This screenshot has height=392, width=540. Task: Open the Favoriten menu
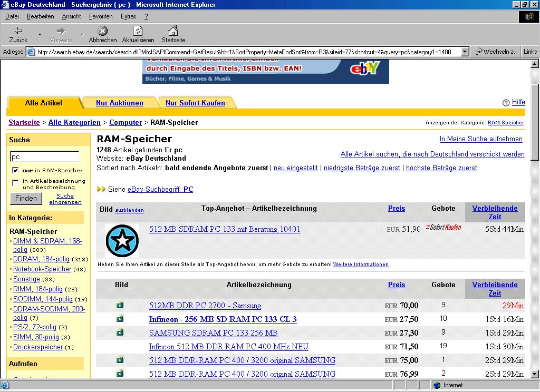coord(101,16)
